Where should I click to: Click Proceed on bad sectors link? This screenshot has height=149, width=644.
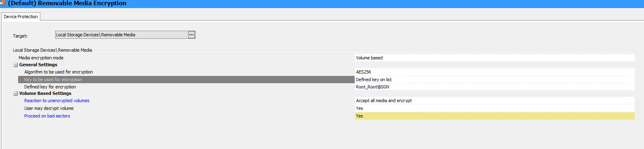pyautogui.click(x=47, y=116)
